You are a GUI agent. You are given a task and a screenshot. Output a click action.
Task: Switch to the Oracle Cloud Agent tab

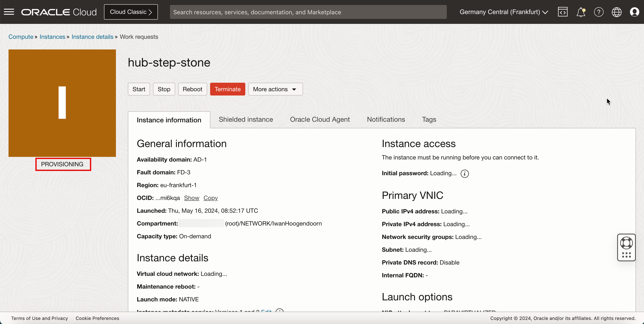(x=320, y=119)
